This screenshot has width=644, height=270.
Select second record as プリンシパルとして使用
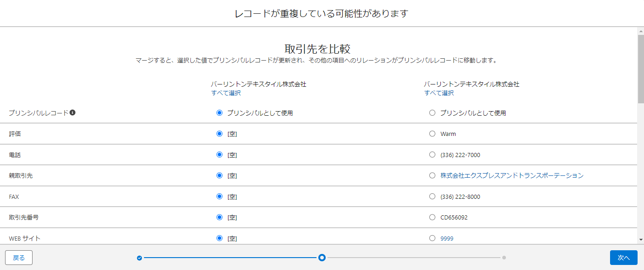point(432,113)
